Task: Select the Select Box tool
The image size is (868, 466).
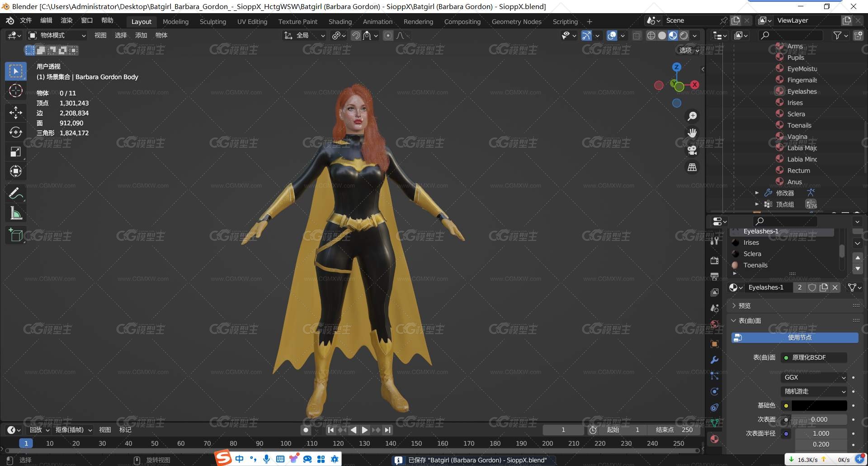Action: pos(16,71)
